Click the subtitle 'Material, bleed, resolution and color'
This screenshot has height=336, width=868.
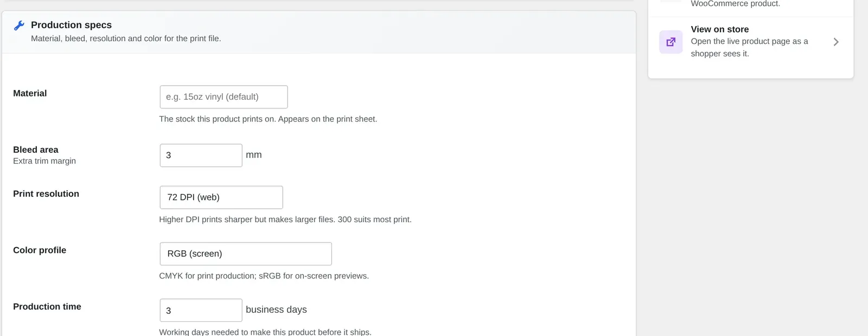pos(126,38)
